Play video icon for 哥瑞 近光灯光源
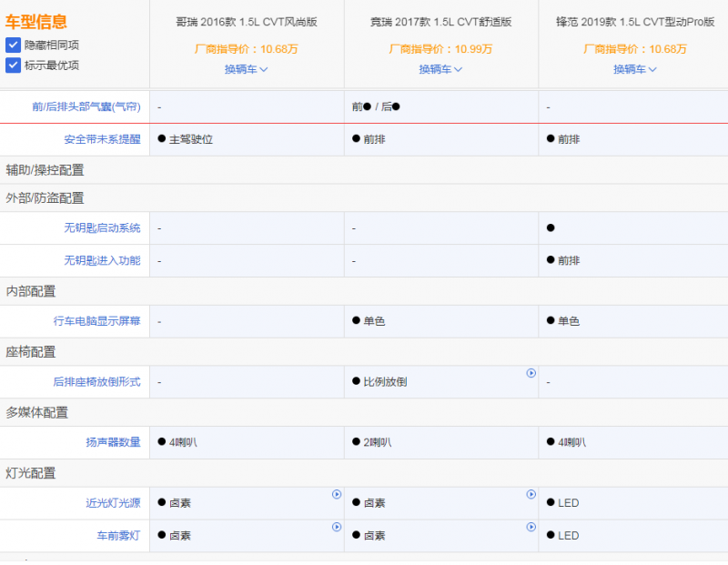This screenshot has width=728, height=565. coord(337,494)
